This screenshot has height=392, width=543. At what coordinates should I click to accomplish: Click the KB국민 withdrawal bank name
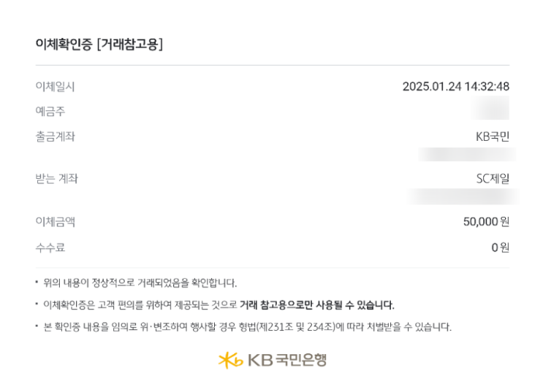[x=492, y=137]
